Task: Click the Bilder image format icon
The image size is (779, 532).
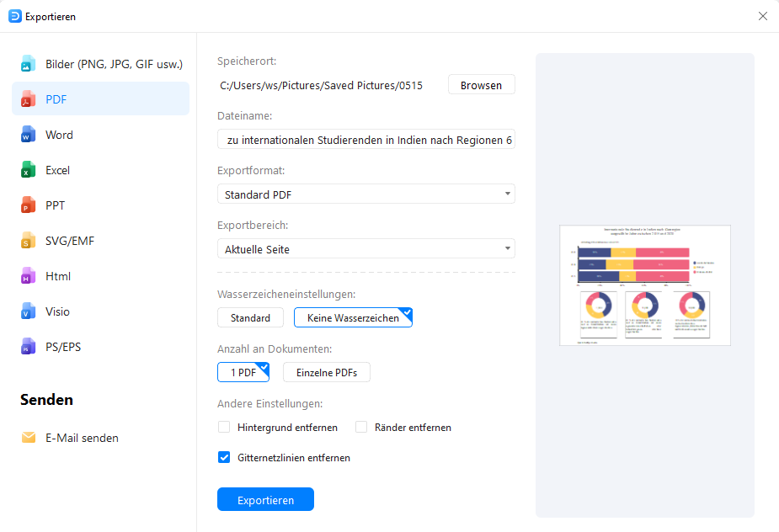Action: click(x=28, y=64)
